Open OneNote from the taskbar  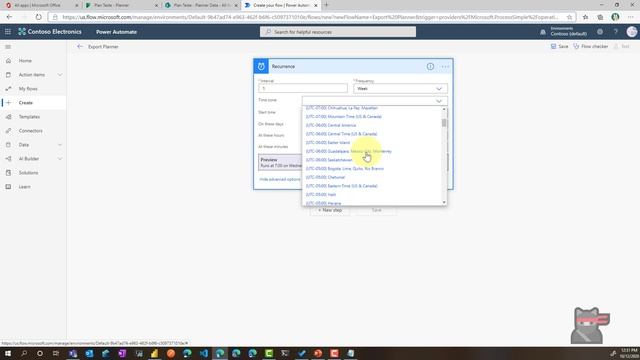point(122,353)
